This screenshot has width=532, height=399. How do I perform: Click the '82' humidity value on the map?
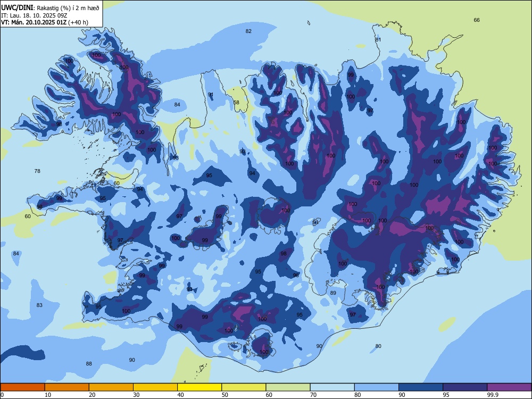[248, 31]
